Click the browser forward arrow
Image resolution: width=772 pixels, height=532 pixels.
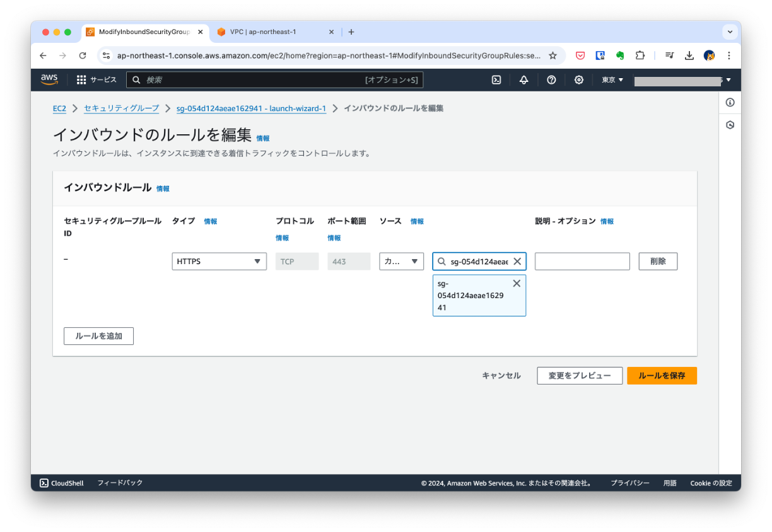62,55
